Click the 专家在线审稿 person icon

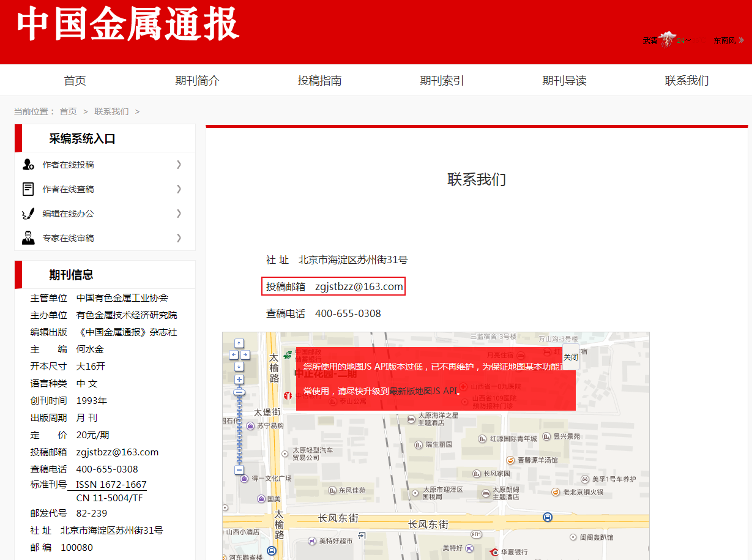[x=28, y=238]
